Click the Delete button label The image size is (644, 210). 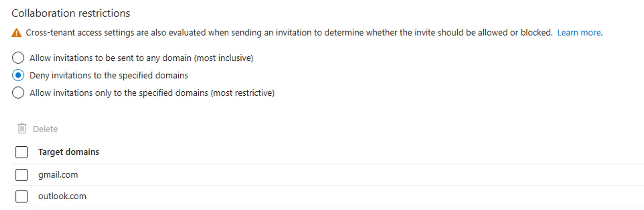[45, 129]
